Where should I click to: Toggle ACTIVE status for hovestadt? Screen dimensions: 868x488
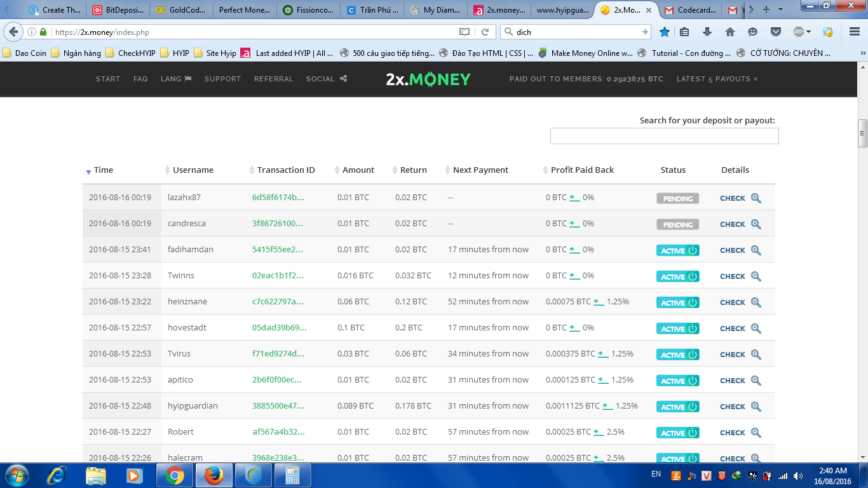[678, 329]
